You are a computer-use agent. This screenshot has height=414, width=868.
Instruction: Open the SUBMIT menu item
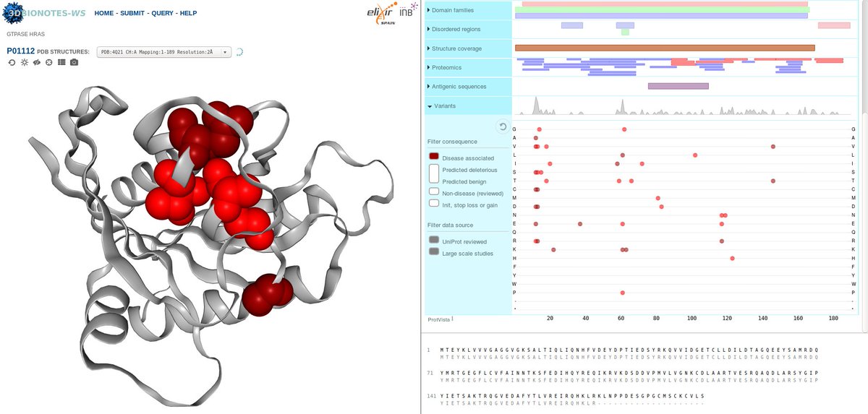tap(132, 14)
